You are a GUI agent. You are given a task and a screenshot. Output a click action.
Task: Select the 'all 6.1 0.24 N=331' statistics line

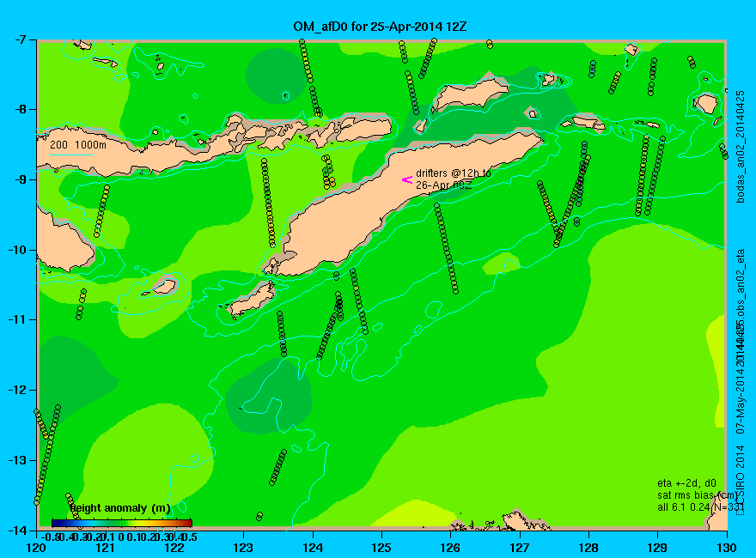click(x=700, y=507)
